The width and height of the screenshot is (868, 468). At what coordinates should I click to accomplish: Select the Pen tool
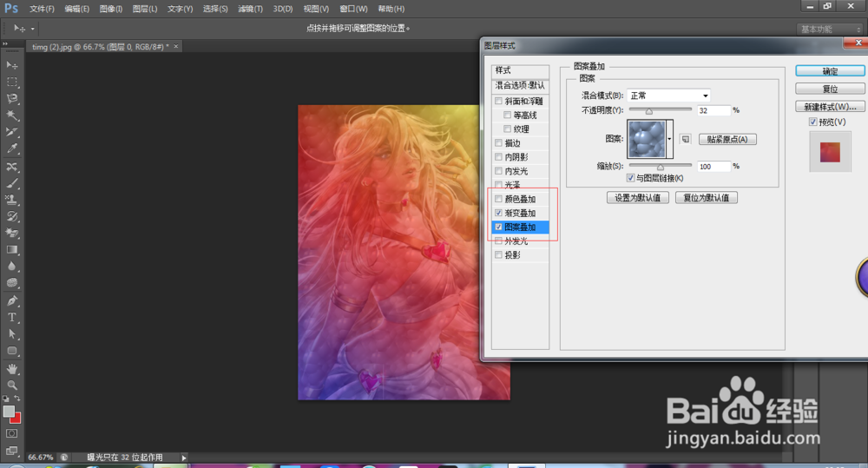coord(11,300)
